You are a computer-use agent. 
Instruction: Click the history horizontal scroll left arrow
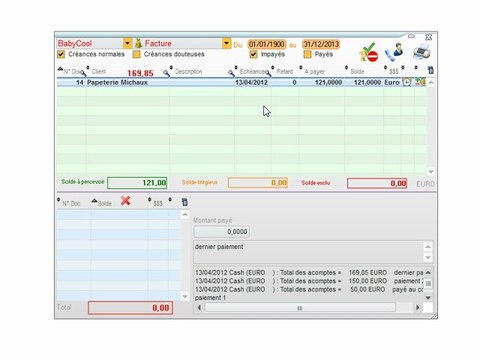click(199, 307)
